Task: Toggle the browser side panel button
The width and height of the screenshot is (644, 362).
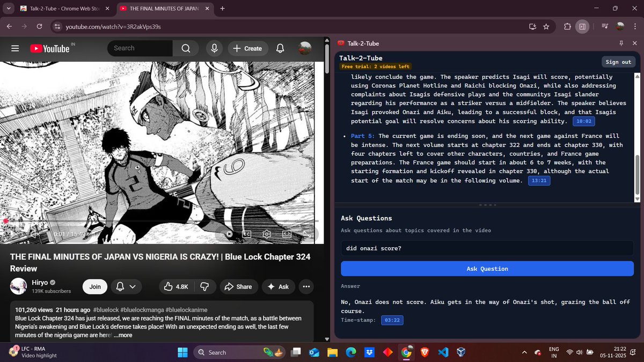Action: (582, 26)
